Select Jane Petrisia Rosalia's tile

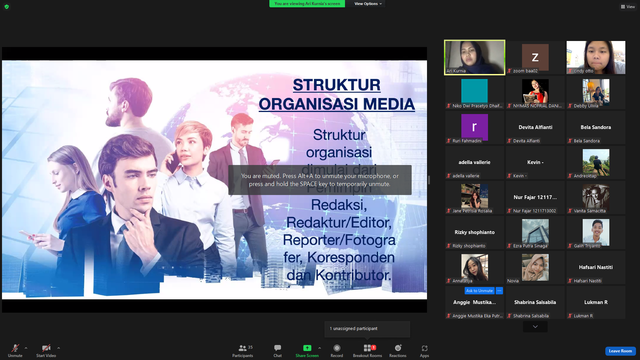click(x=475, y=198)
